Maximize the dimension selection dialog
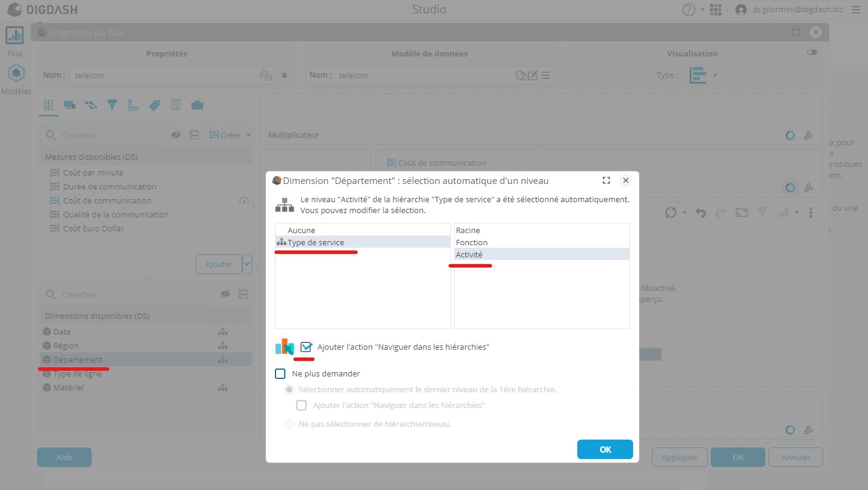Viewport: 868px width, 490px height. (606, 180)
